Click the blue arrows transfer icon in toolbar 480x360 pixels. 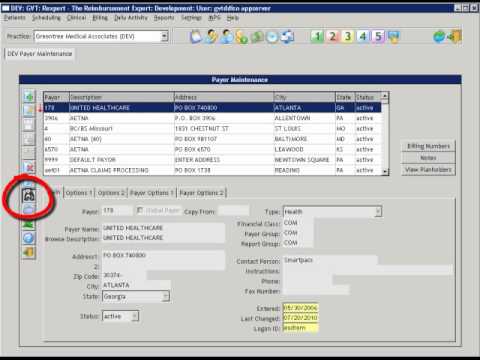[x=287, y=36]
